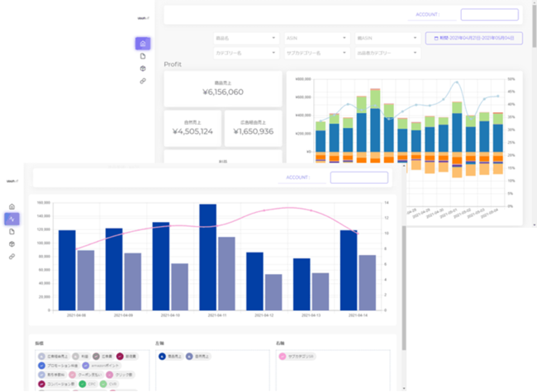Click the date range period button
Screen dimensions: 537x392
pos(474,38)
